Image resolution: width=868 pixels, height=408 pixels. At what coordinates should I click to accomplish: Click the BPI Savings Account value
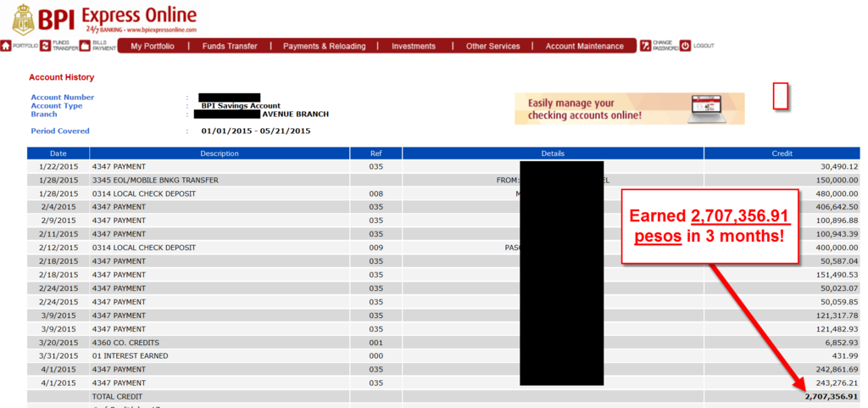pos(241,106)
